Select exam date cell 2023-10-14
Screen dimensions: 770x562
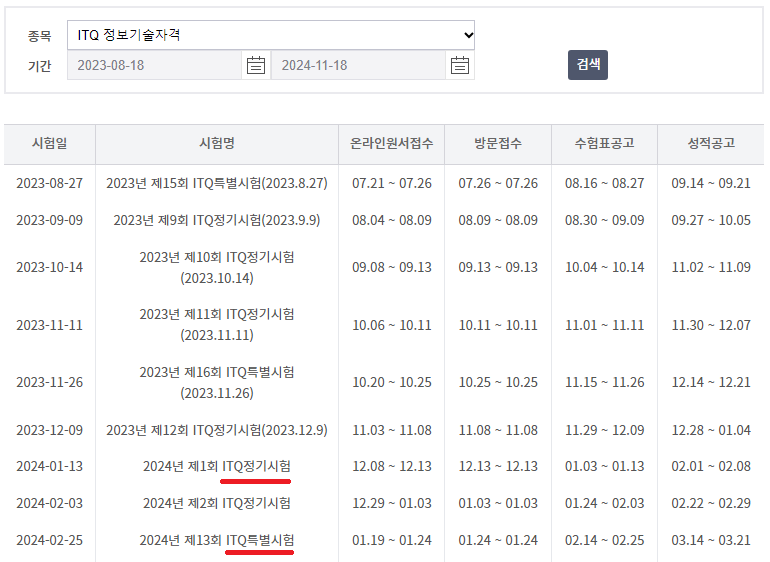[x=50, y=267]
